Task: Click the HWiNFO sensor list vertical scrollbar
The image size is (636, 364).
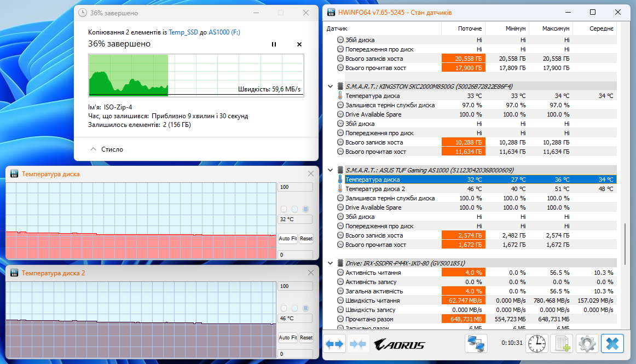Action: (x=625, y=244)
